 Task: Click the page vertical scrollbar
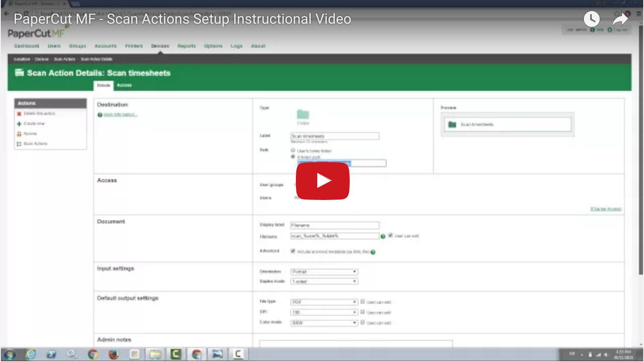tap(641, 150)
